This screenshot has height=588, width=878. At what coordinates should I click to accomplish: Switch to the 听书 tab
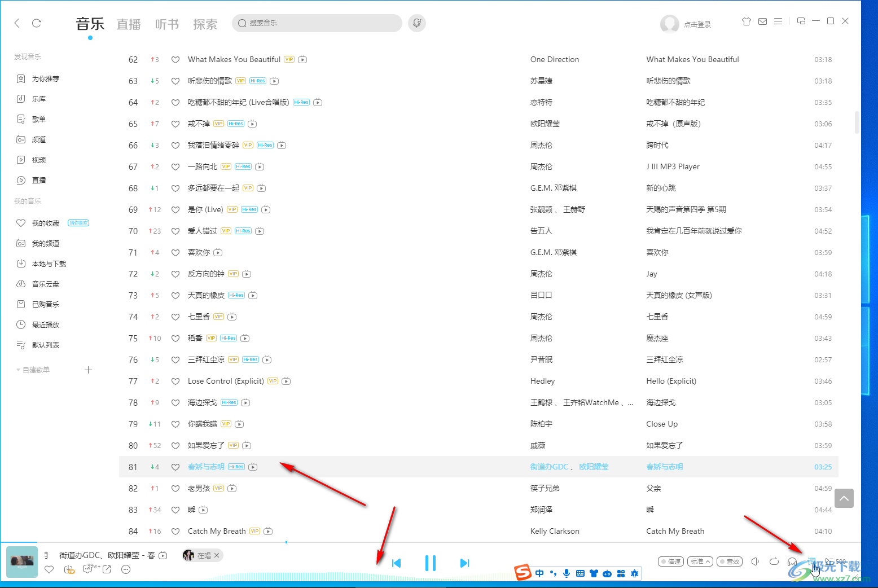(167, 24)
